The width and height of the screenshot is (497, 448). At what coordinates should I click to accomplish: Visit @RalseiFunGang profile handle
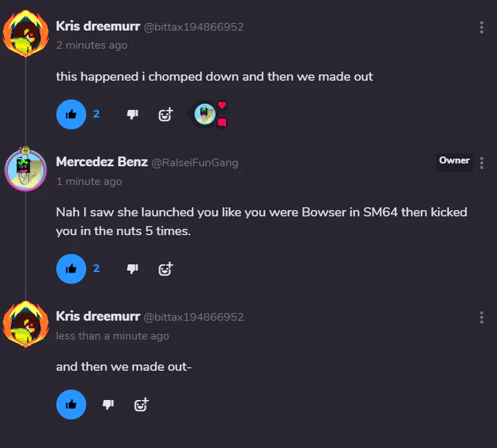[195, 163]
